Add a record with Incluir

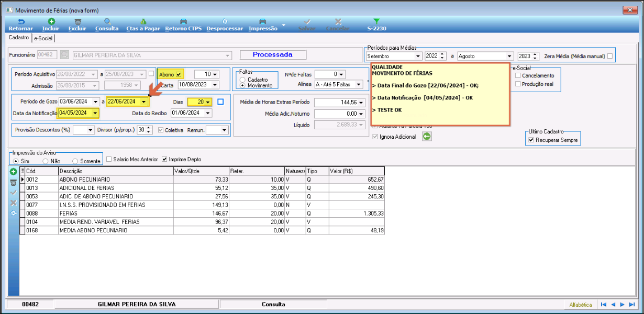[51, 25]
